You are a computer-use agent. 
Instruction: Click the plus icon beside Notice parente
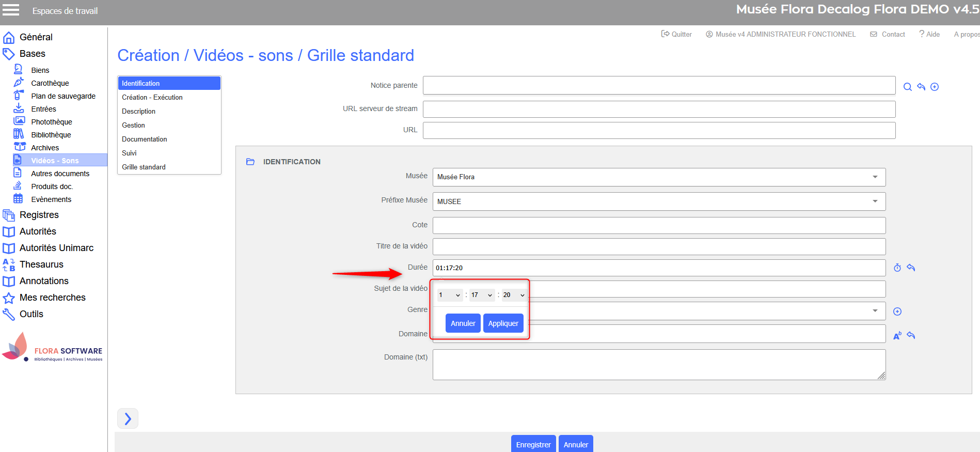pos(935,87)
